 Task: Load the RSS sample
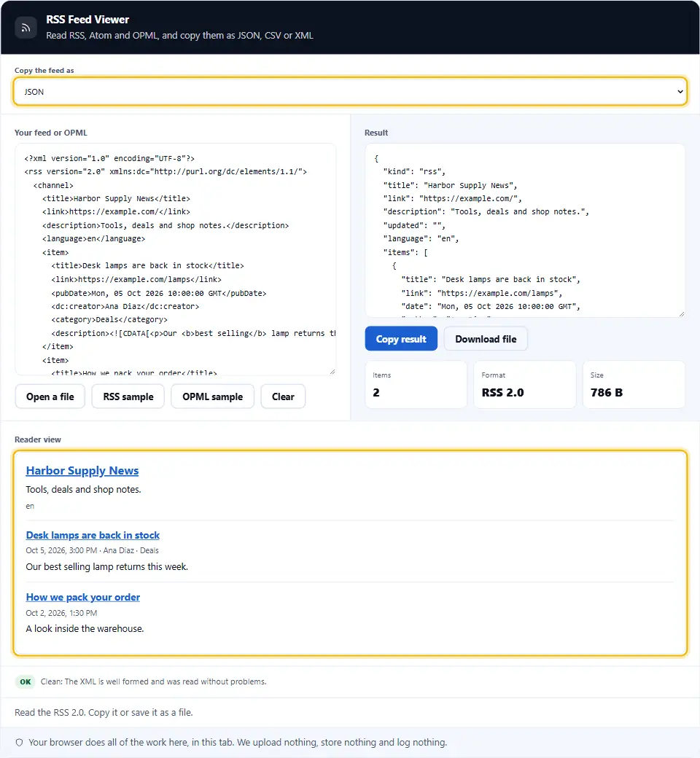point(128,396)
